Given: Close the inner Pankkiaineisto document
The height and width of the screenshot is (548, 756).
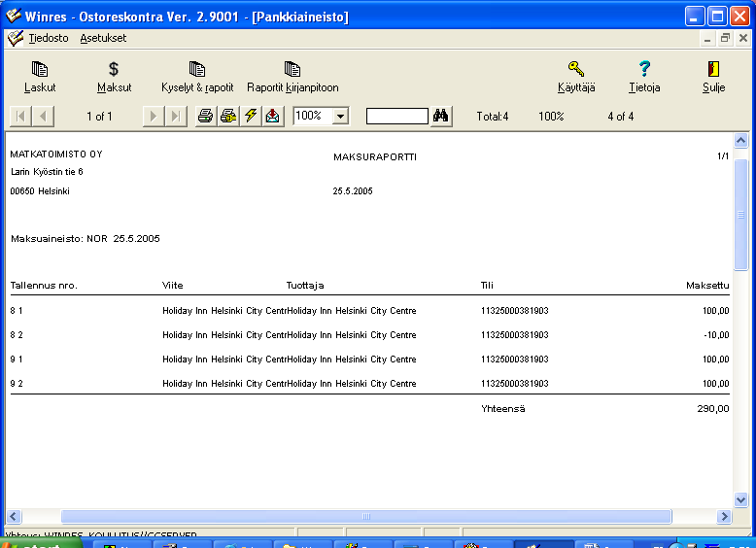Looking at the screenshot, I should (x=743, y=39).
